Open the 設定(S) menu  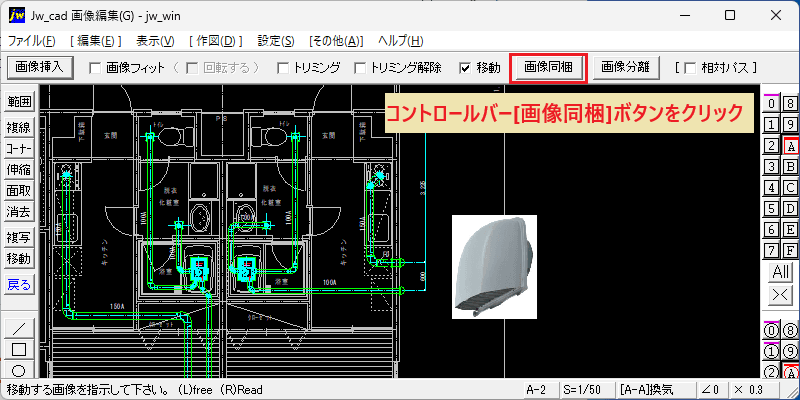tap(276, 41)
